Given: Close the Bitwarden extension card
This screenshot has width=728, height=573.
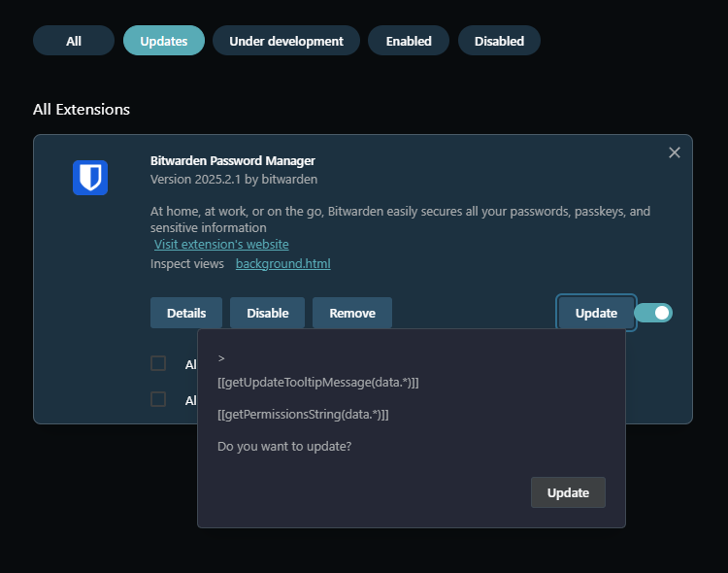Looking at the screenshot, I should pyautogui.click(x=675, y=152).
